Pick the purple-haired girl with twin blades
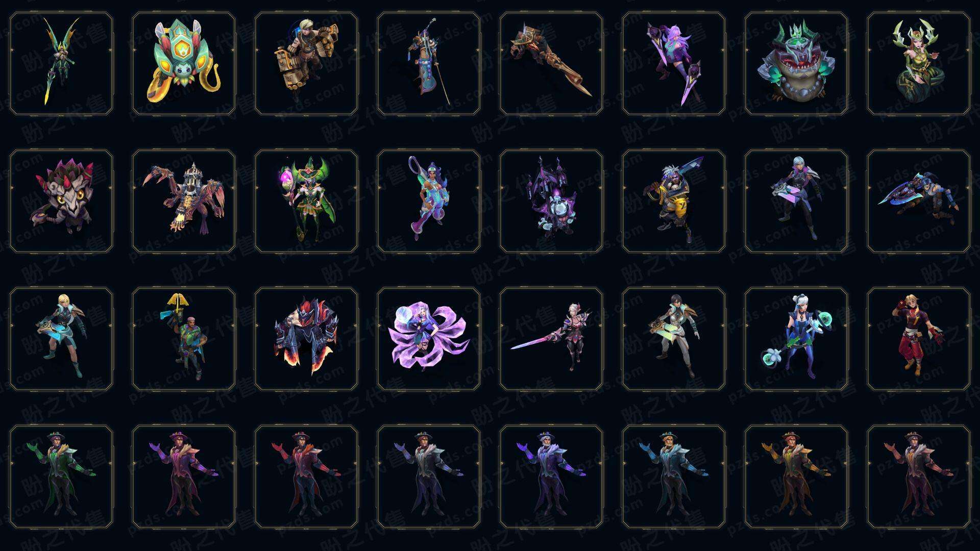 (x=674, y=63)
